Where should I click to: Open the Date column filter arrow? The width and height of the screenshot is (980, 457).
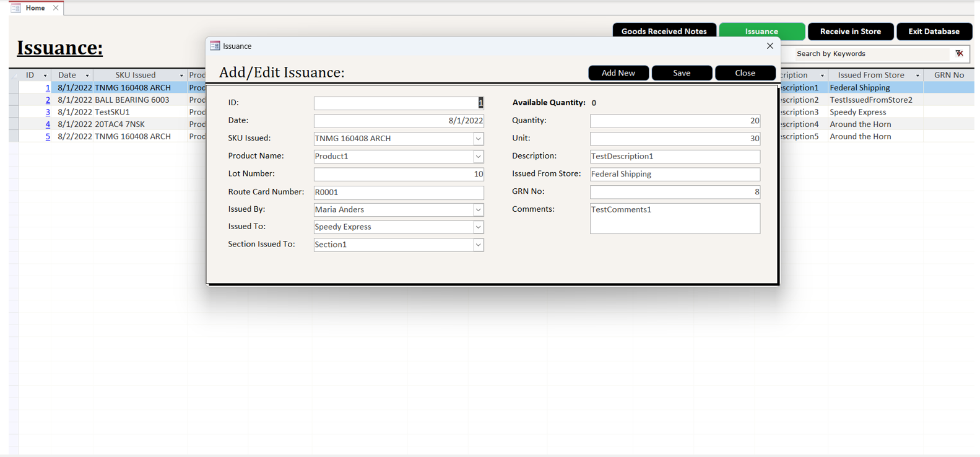point(87,76)
